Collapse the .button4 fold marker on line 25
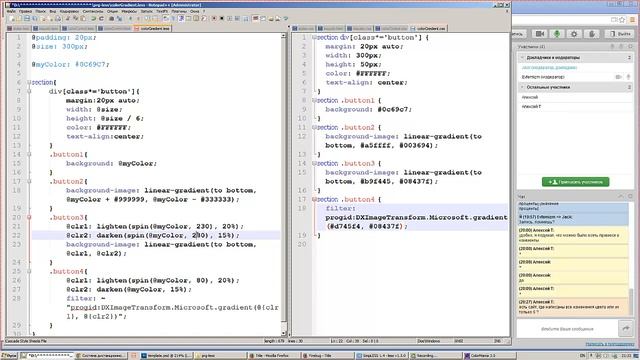Viewport: 640px width, 360px height. [29, 271]
